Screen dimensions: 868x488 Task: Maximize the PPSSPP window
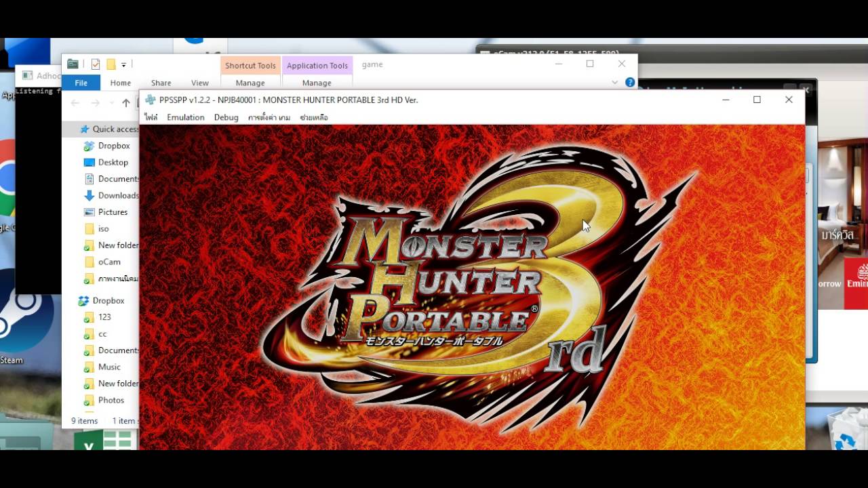click(x=757, y=100)
